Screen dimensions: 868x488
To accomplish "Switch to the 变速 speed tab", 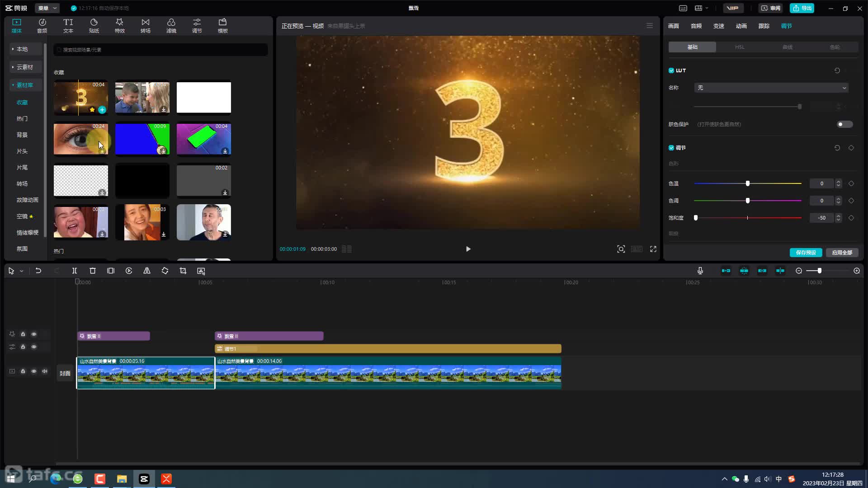I will click(x=719, y=26).
